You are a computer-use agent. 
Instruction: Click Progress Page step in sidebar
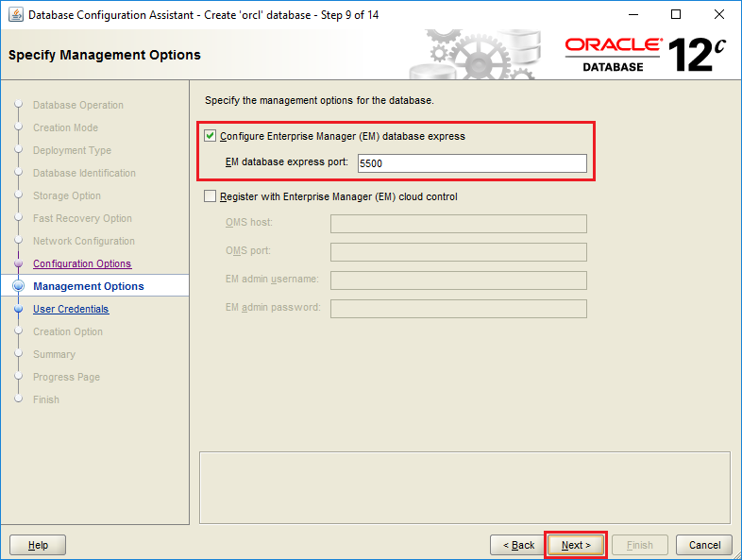pyautogui.click(x=67, y=378)
